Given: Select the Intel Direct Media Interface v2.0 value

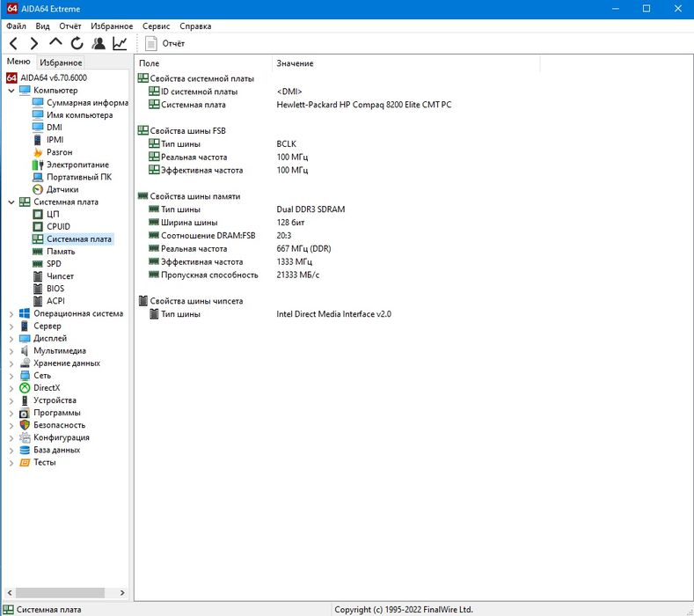Looking at the screenshot, I should pyautogui.click(x=333, y=314).
